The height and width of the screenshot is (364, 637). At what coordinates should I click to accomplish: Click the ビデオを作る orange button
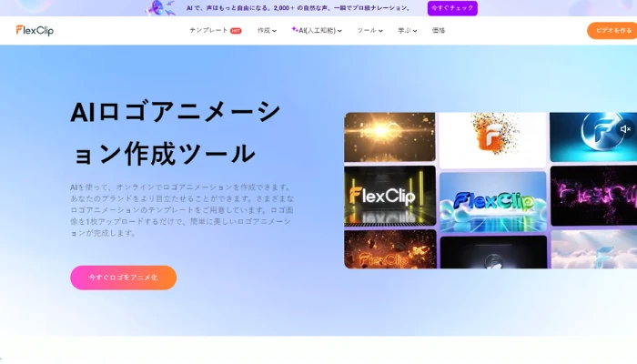point(612,30)
